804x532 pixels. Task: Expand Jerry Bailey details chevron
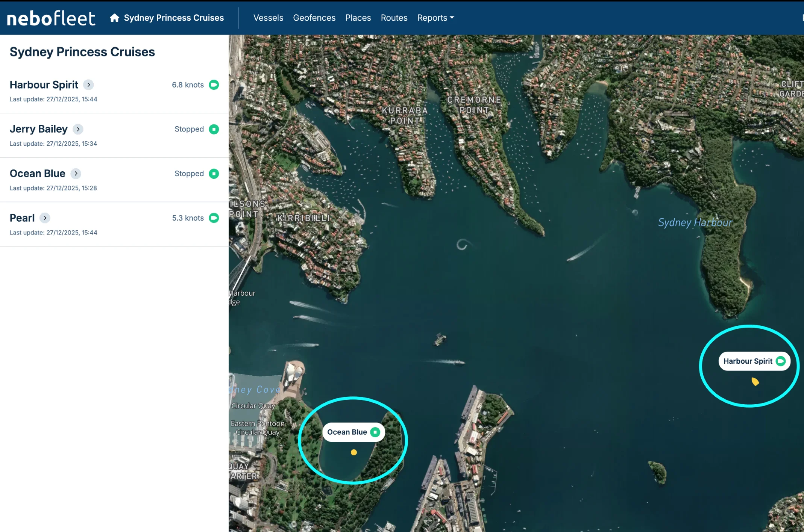click(x=78, y=129)
